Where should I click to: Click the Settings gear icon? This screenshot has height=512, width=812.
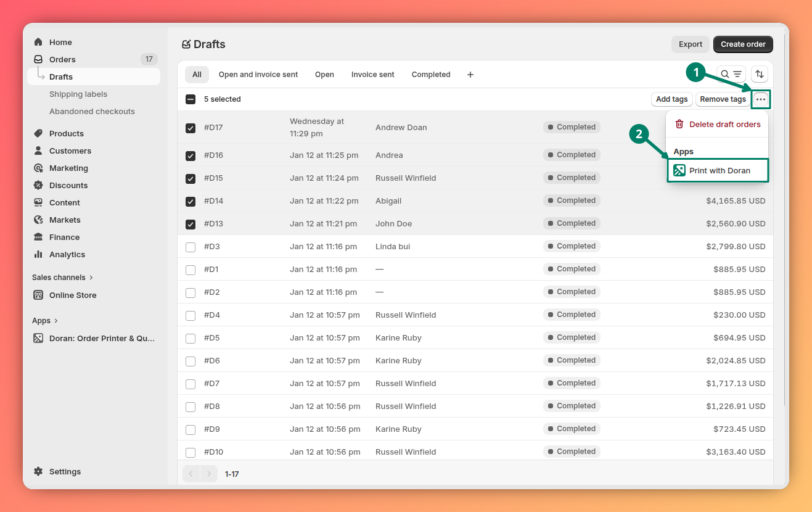click(38, 471)
